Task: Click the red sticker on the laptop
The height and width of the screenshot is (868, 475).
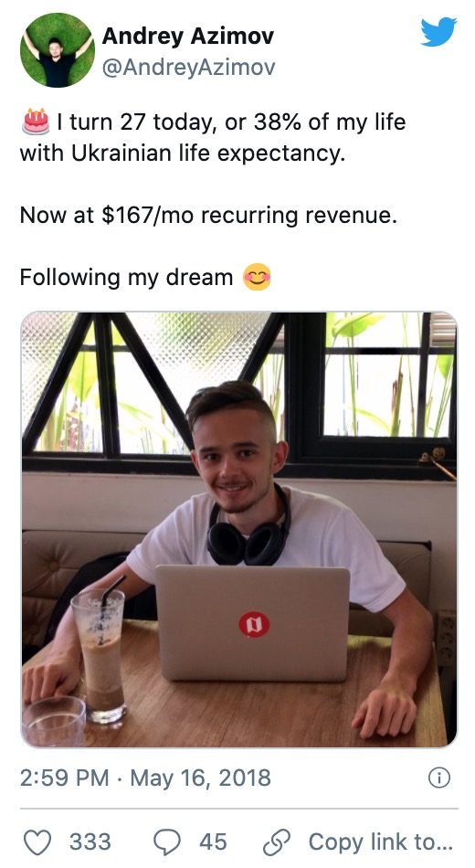Action: (254, 625)
